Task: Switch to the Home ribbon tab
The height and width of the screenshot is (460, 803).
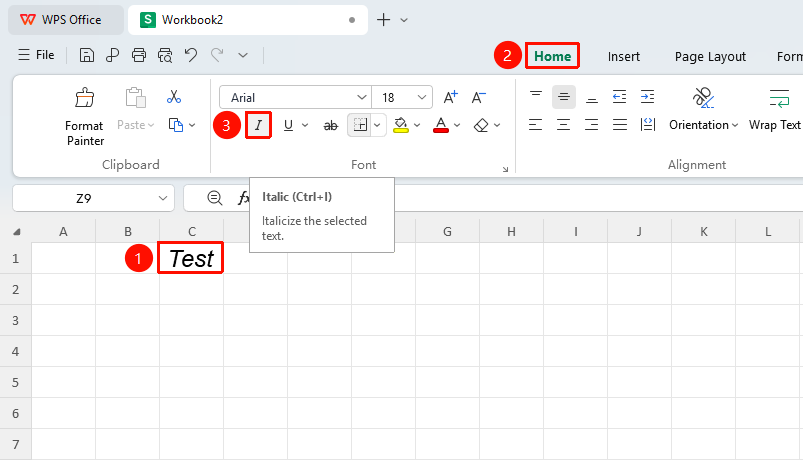Action: pyautogui.click(x=552, y=56)
